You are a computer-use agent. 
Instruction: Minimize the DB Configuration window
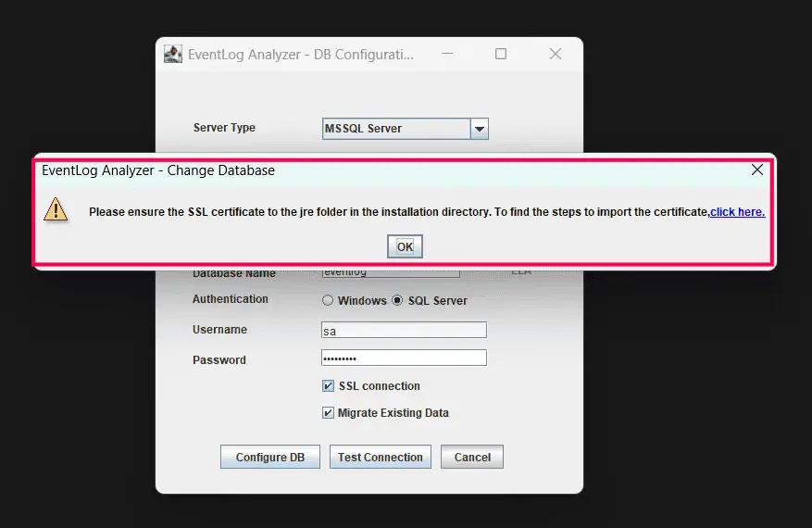point(447,54)
